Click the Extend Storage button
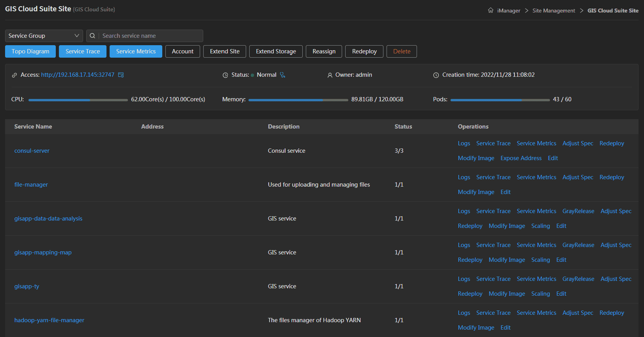Viewport: 644px width, 337px height. [276, 51]
